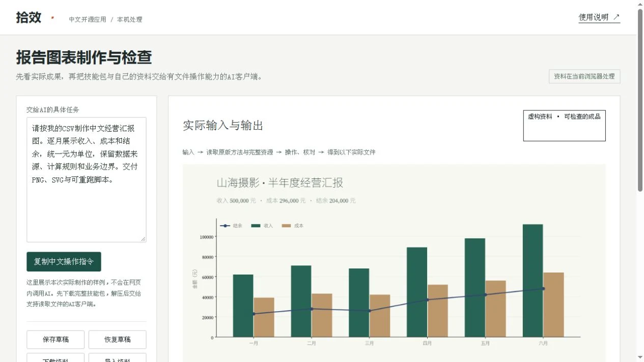Click the 收入 500,000 元 summary text
This screenshot has width=644, height=362.
point(236,201)
